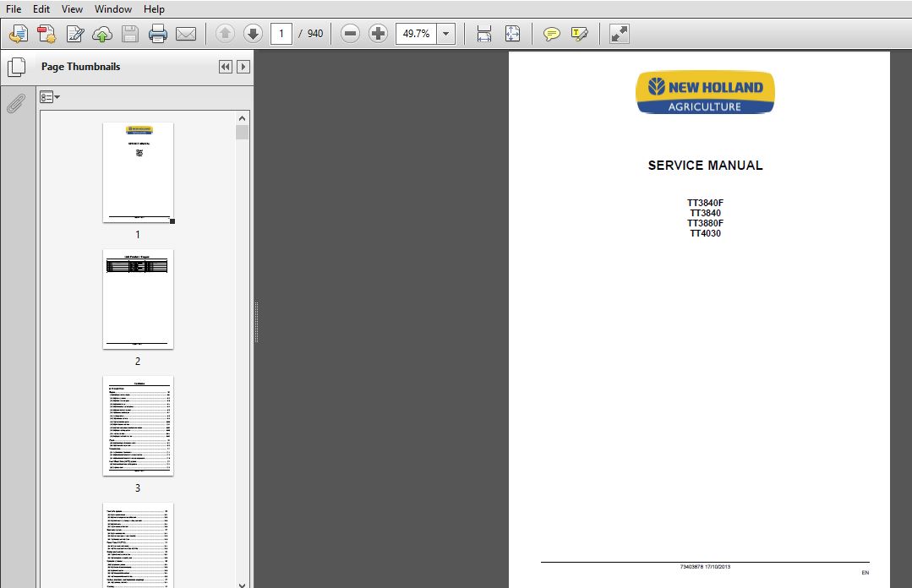Select the page 1 thumbnail
Image resolution: width=912 pixels, height=588 pixels.
138,172
